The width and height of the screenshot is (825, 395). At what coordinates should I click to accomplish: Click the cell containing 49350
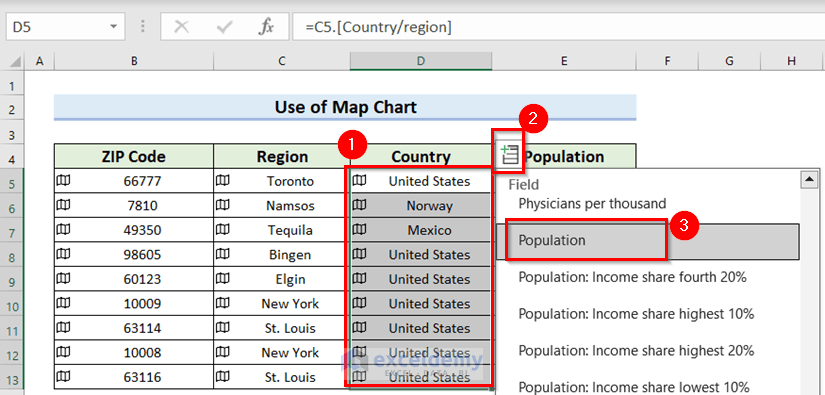134,230
